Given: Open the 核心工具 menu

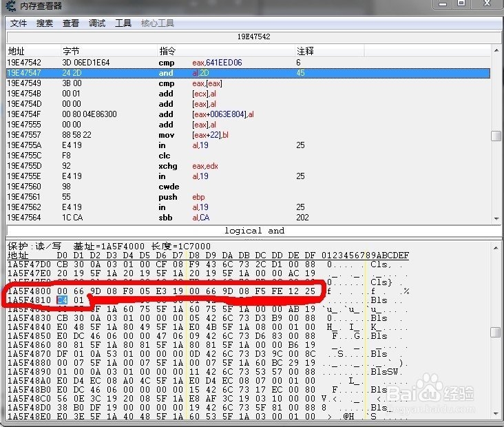Looking at the screenshot, I should pyautogui.click(x=158, y=23).
